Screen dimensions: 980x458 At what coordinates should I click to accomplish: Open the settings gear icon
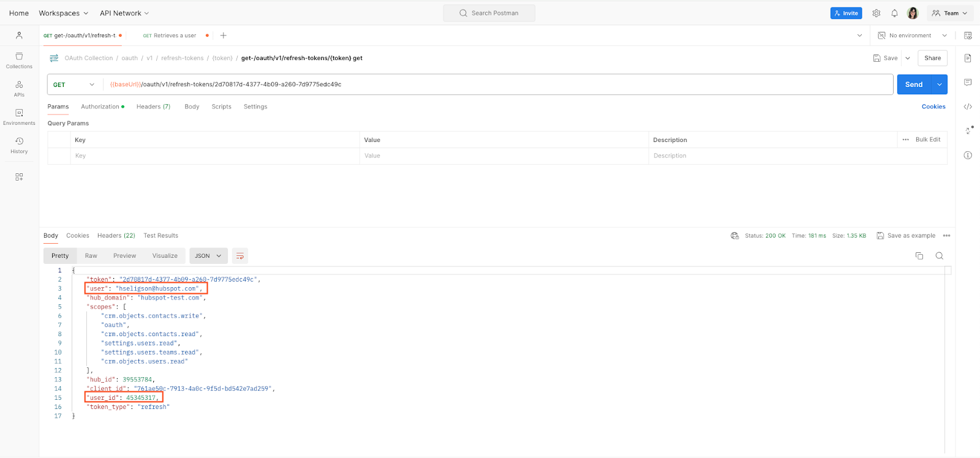pos(876,13)
